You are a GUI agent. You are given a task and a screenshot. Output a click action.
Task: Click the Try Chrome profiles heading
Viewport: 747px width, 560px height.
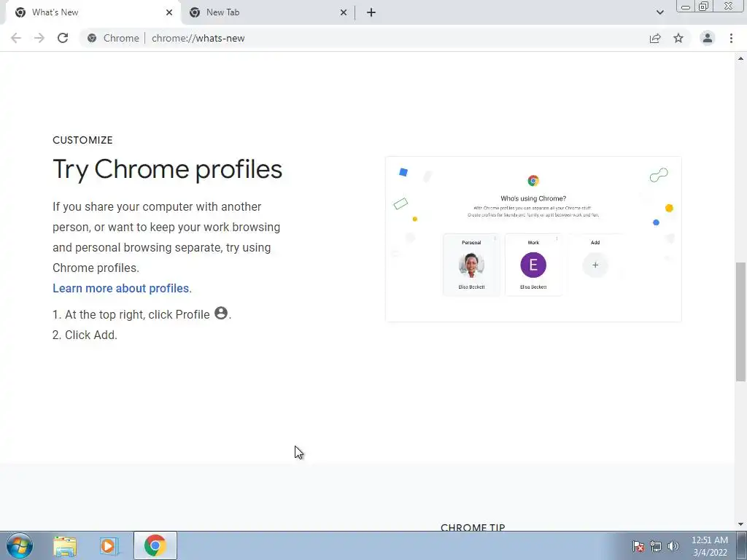[x=167, y=169]
